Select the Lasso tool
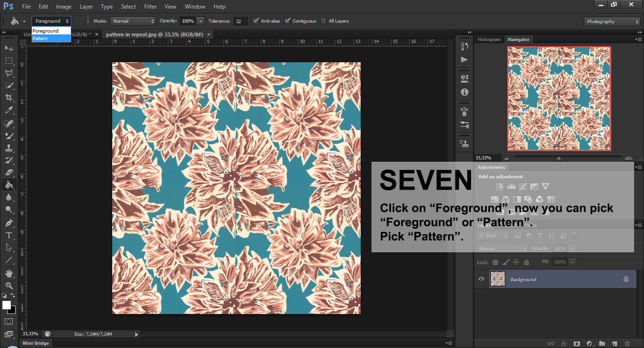The height and width of the screenshot is (348, 644). tap(9, 73)
